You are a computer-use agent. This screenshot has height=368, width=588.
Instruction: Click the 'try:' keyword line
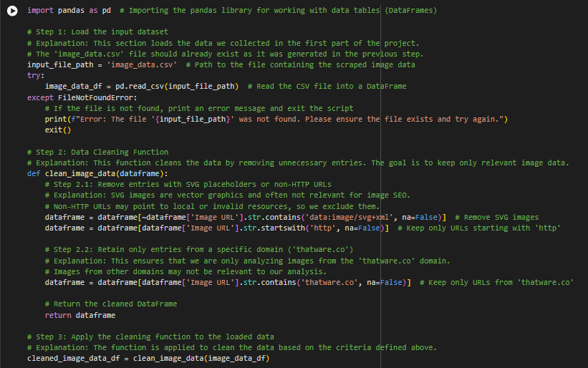coord(36,76)
